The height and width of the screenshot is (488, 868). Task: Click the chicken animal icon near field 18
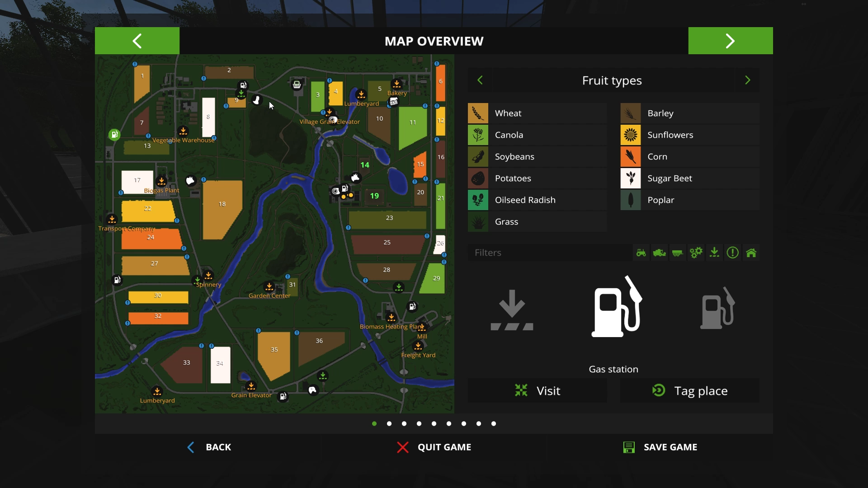[191, 181]
